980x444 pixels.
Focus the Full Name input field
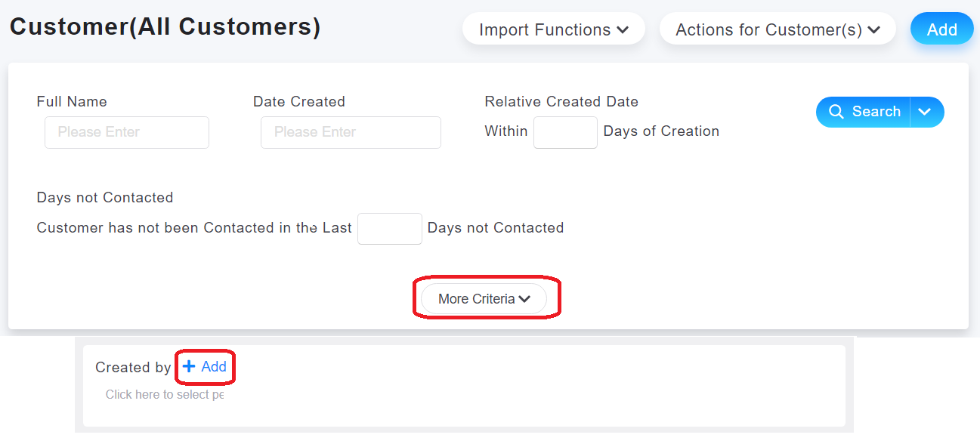click(x=127, y=132)
